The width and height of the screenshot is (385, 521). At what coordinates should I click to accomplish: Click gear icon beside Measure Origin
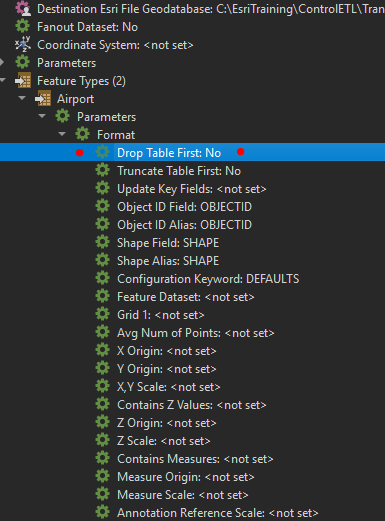pos(103,477)
